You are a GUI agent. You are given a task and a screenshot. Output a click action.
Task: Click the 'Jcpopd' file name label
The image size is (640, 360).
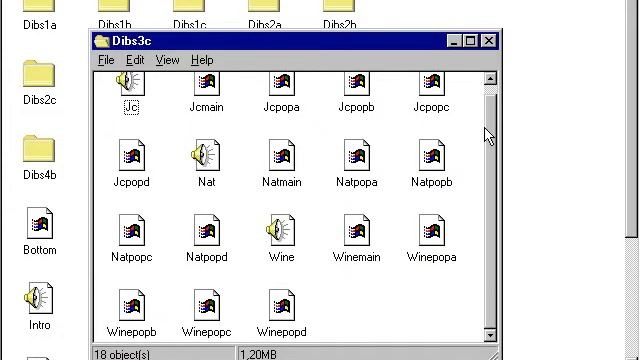point(131,182)
